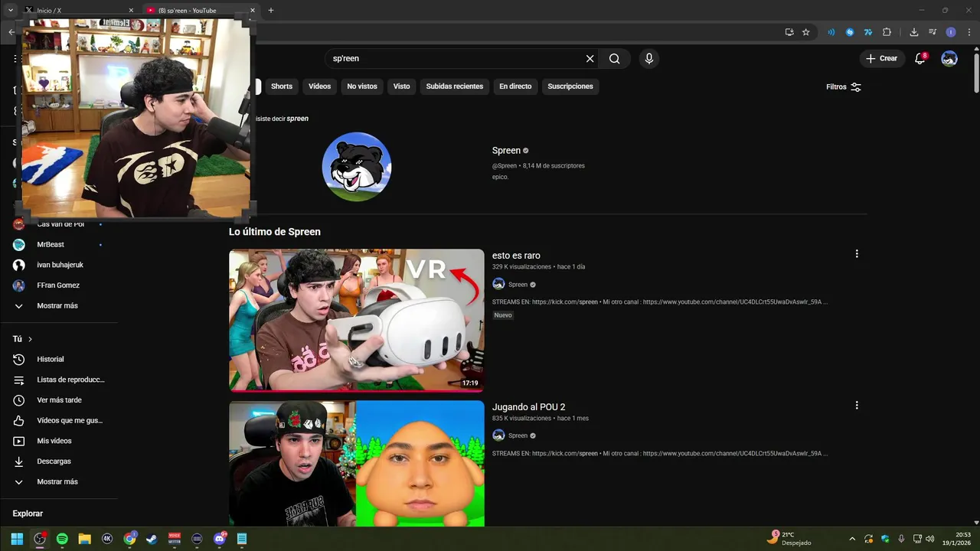980x551 pixels.
Task: Open File Explorer from the taskbar
Action: pyautogui.click(x=84, y=539)
